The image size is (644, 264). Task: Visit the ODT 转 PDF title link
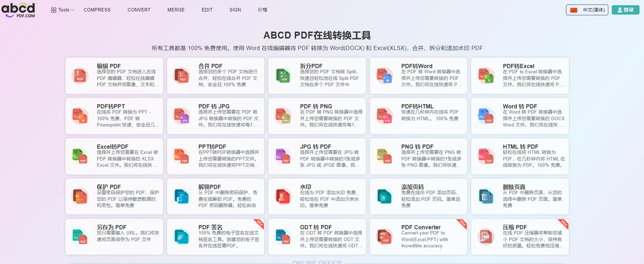tap(316, 227)
